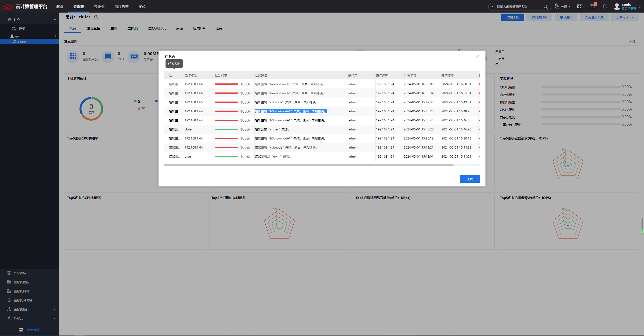The height and width of the screenshot is (336, 644).
Task: Click the search magnifier icon
Action: (545, 7)
